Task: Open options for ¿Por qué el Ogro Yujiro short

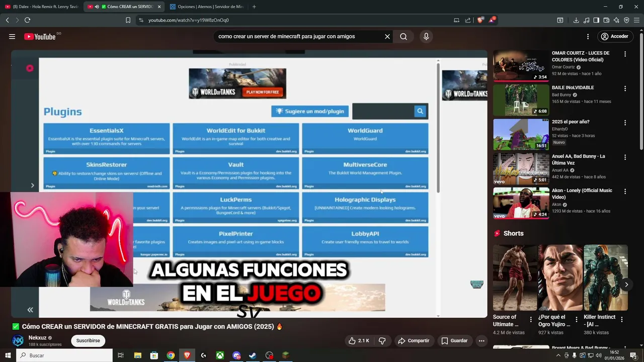Action: [x=576, y=319]
